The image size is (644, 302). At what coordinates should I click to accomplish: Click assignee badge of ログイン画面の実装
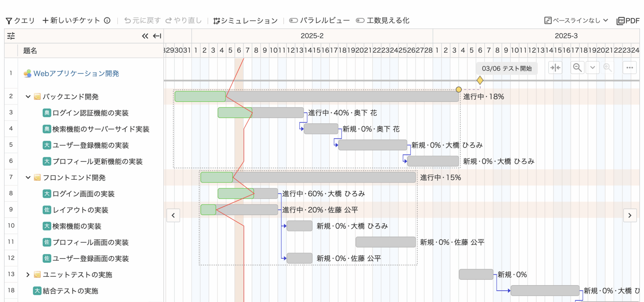coord(47,194)
